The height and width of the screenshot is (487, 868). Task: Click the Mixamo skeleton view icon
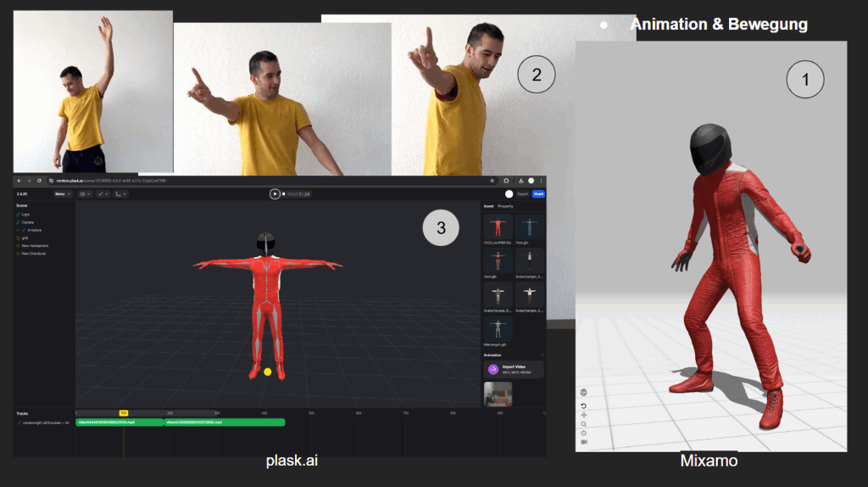(584, 392)
